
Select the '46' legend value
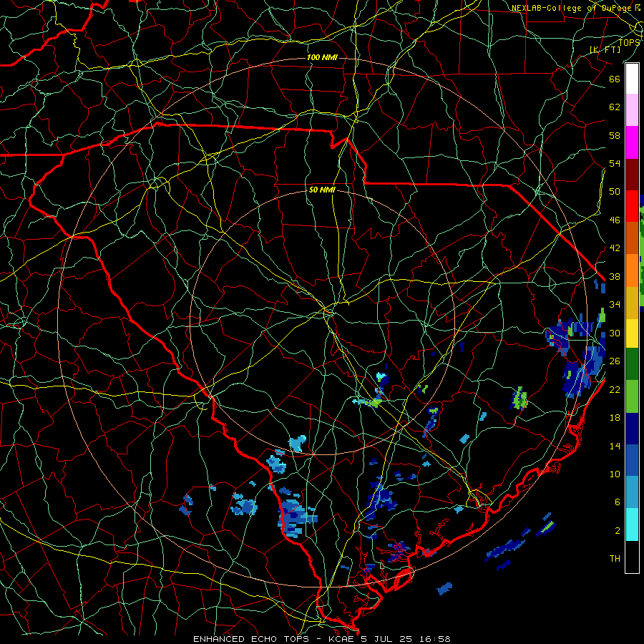(615, 220)
